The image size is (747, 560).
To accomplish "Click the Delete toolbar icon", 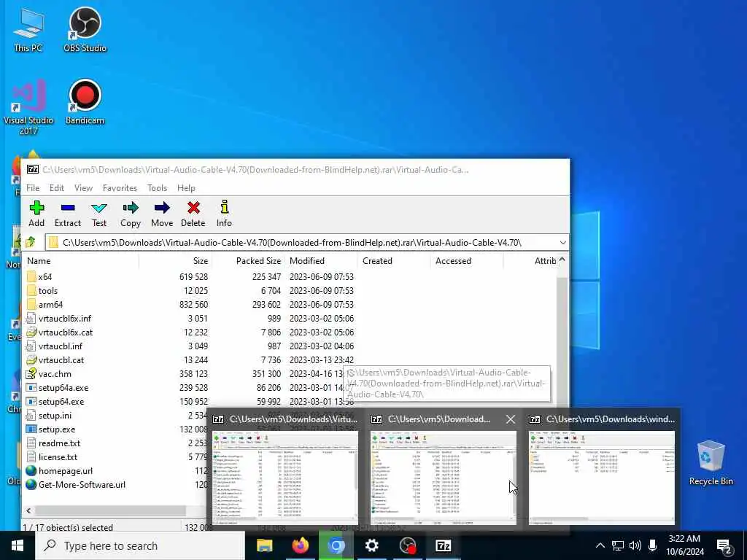I will pos(193,214).
